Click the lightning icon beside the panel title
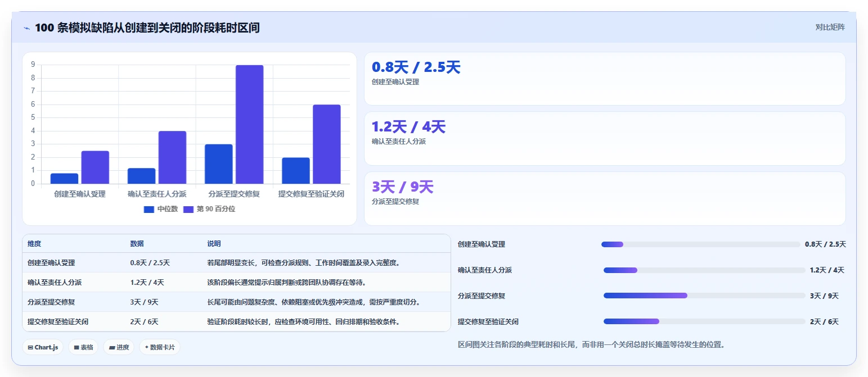The image size is (868, 377). click(x=26, y=28)
